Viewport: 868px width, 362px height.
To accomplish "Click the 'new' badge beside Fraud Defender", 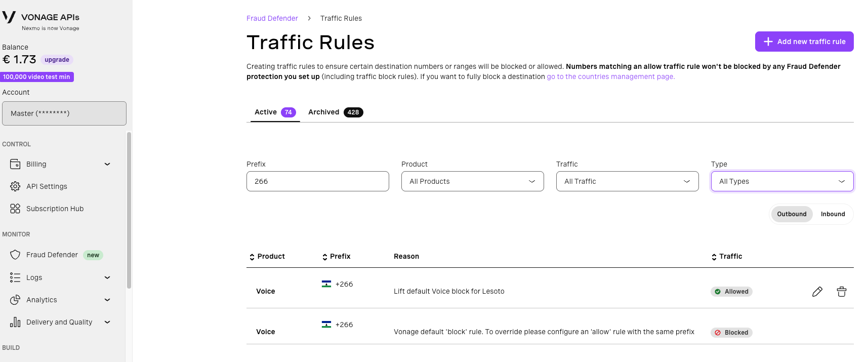I will click(x=93, y=255).
